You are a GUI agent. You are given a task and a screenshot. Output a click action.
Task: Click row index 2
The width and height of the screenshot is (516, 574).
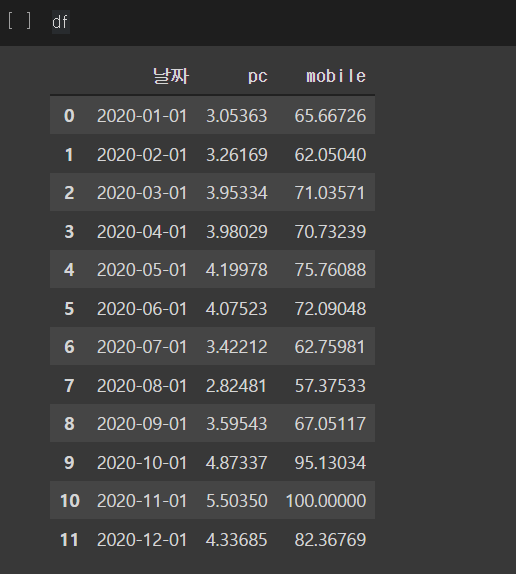coord(69,193)
